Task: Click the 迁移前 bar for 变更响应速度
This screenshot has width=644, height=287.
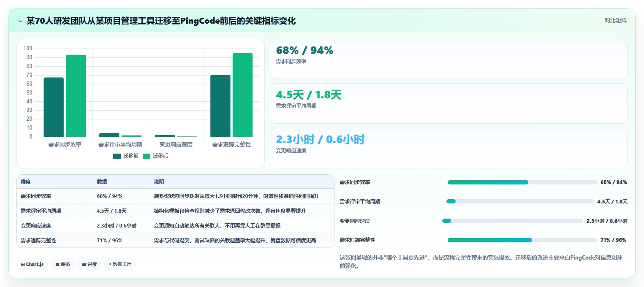Action: click(x=165, y=136)
